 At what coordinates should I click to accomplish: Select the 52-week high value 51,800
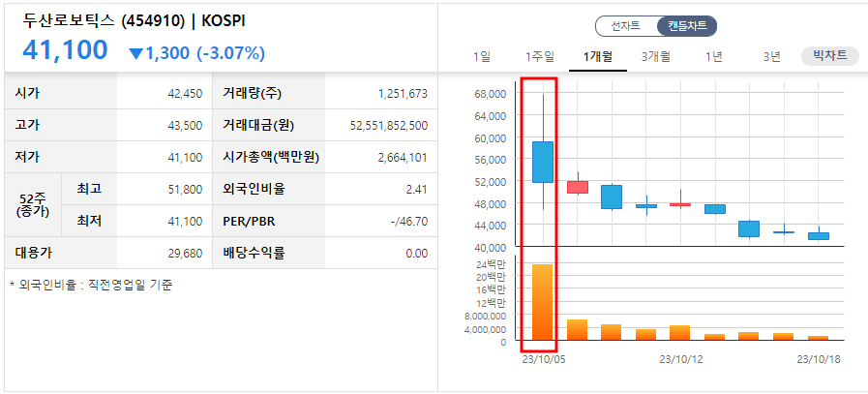coord(185,190)
